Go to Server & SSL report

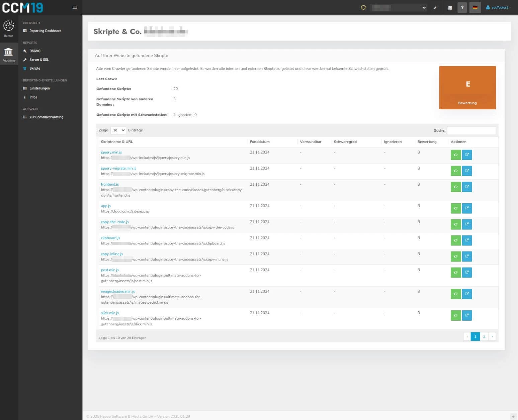(x=39, y=60)
